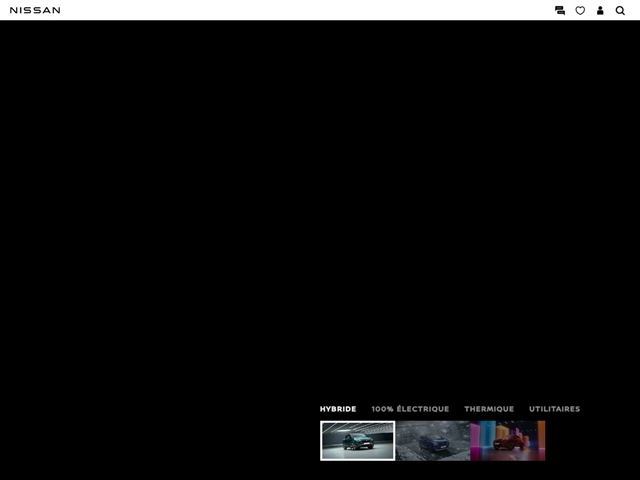Open saved vehicles wishlist in header
Image resolution: width=640 pixels, height=480 pixels.
[580, 10]
